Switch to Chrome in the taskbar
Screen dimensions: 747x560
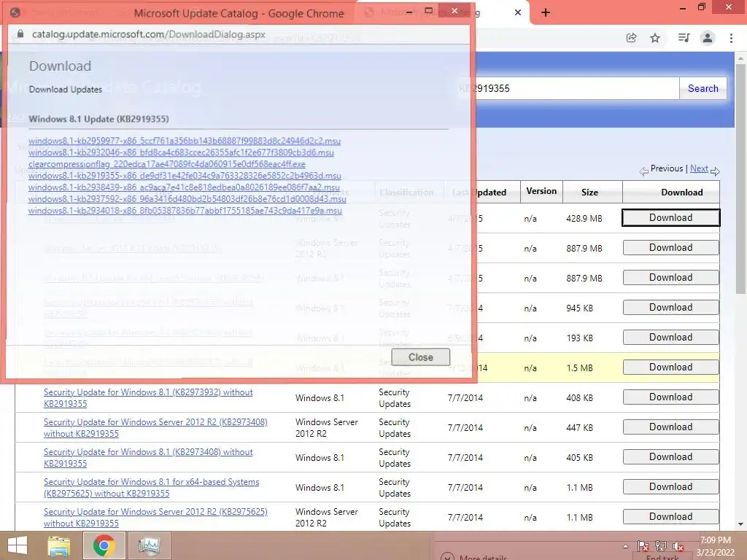click(x=104, y=545)
